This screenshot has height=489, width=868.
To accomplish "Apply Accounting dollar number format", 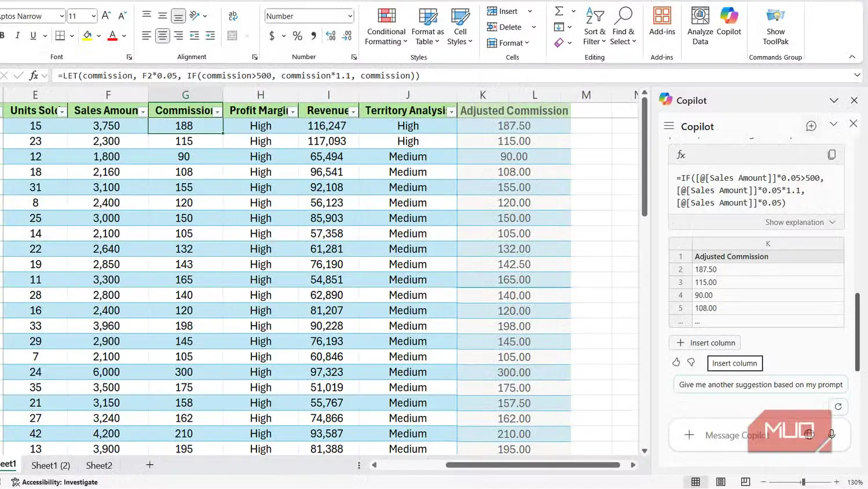I will pos(272,36).
